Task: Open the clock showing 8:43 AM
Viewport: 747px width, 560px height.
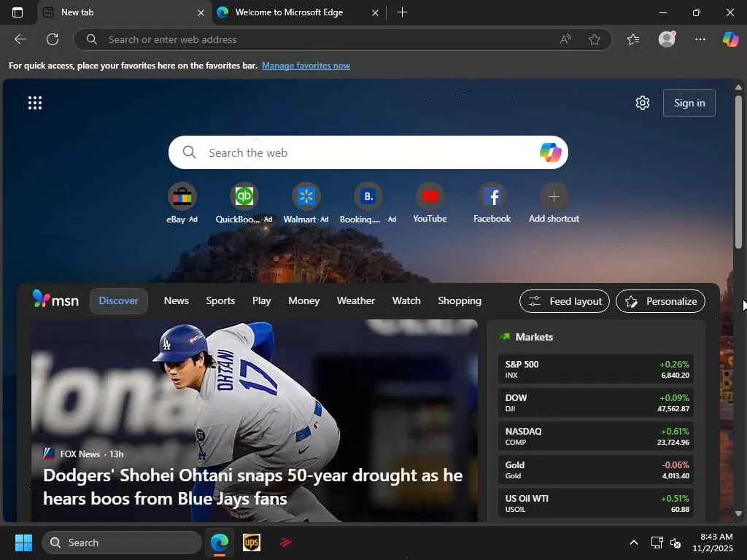Action: 713,542
